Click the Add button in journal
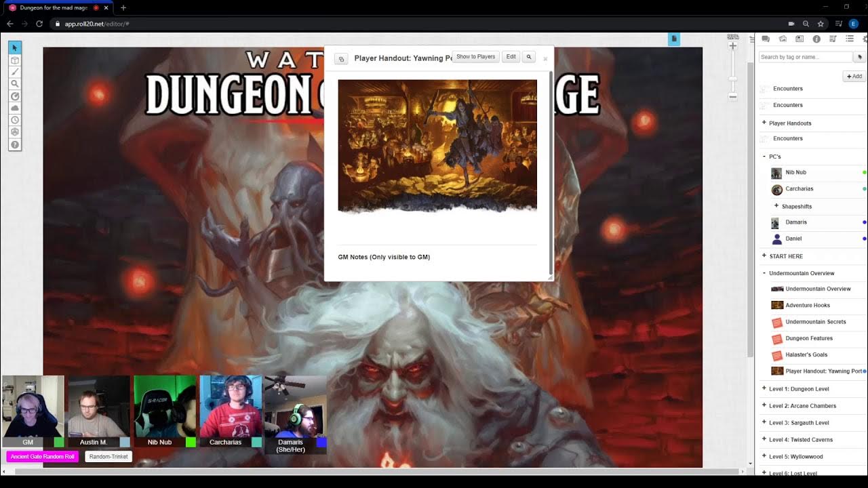868x488 pixels. click(854, 77)
